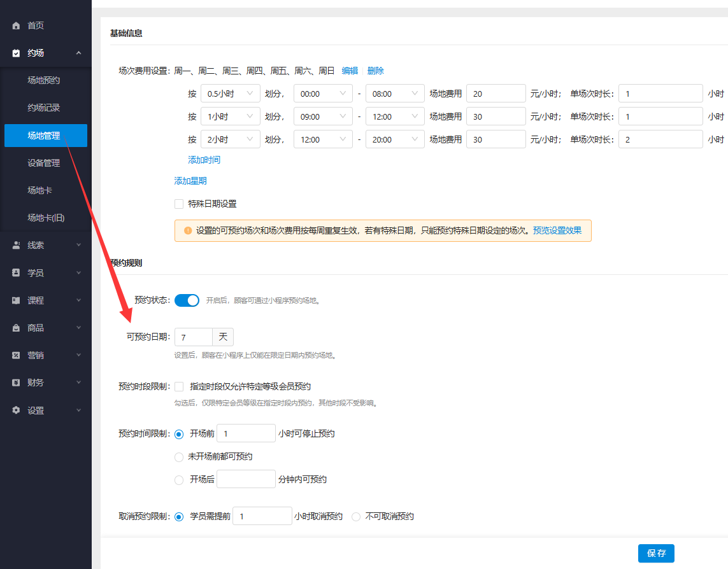This screenshot has width=728, height=569.
Task: Select the 线索 leads icon in sidebar
Action: click(16, 244)
